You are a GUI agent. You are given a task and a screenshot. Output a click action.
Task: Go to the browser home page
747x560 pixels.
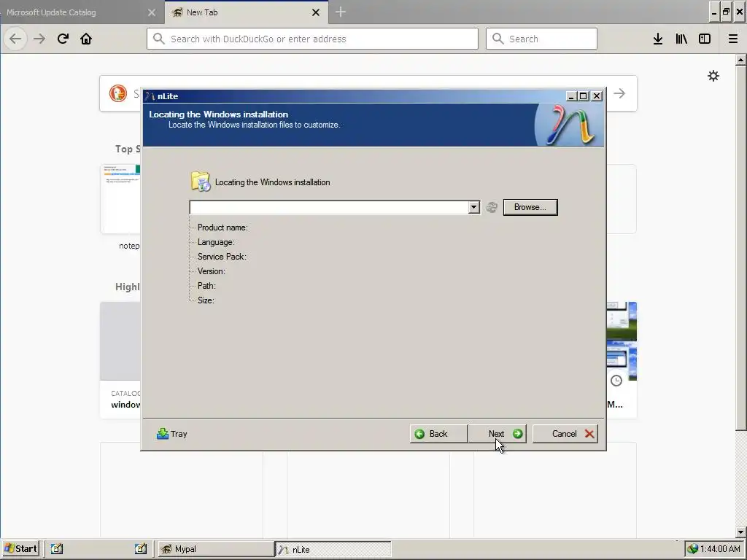pyautogui.click(x=86, y=39)
